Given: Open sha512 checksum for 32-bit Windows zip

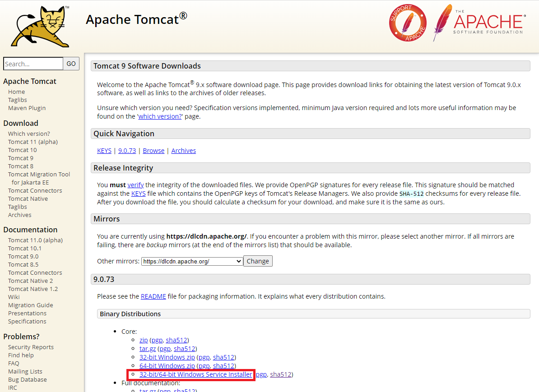Looking at the screenshot, I should [224, 357].
